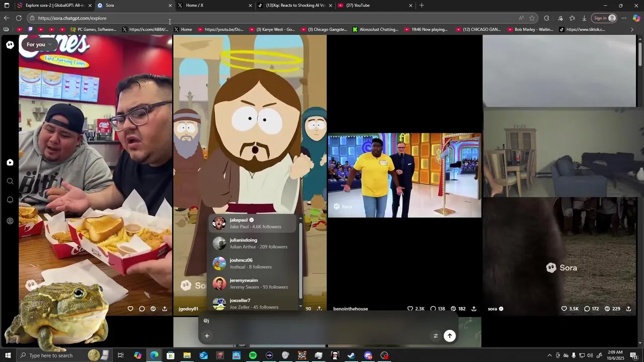Open the Sora logo home icon
This screenshot has width=644, height=362.
point(10,45)
